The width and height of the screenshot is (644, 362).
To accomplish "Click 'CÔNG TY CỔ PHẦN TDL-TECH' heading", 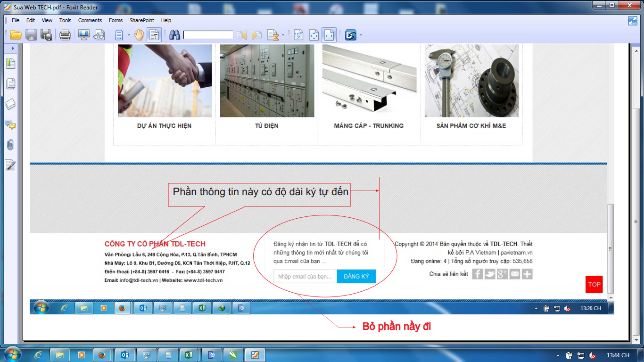I will [x=155, y=244].
